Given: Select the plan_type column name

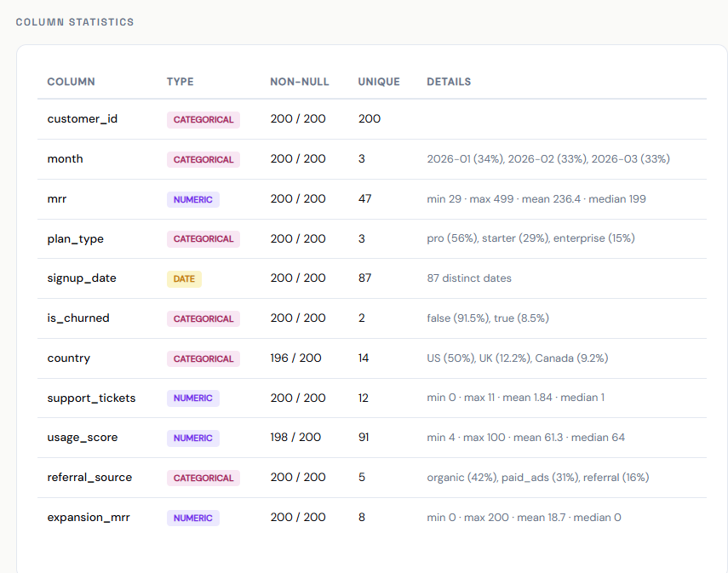Looking at the screenshot, I should pyautogui.click(x=75, y=238).
